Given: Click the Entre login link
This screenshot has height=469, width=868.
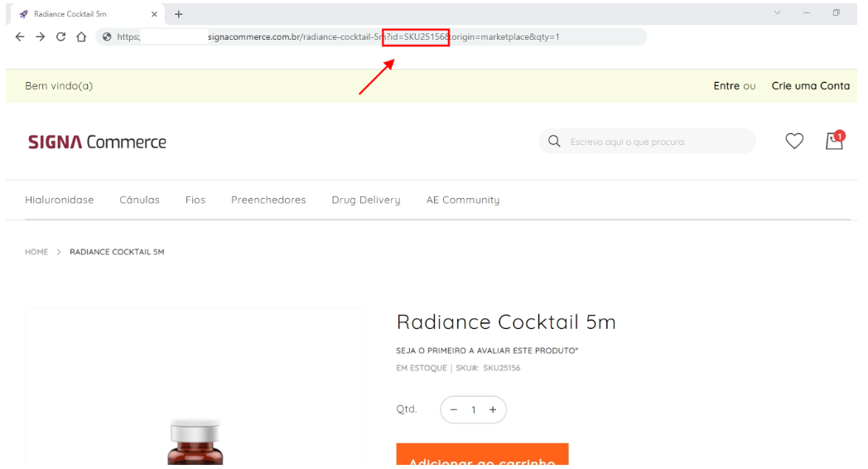Looking at the screenshot, I should point(726,86).
